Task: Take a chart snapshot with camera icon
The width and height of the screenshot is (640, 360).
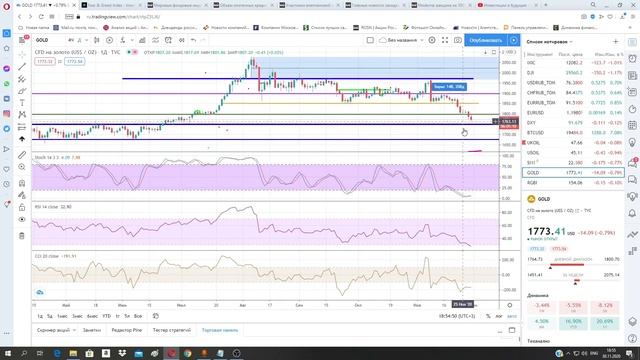Action: click(458, 40)
